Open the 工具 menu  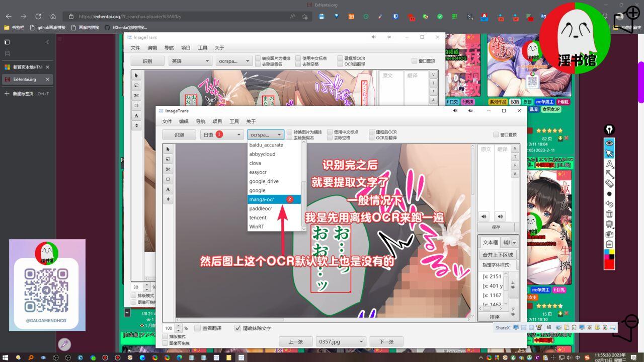tap(234, 121)
